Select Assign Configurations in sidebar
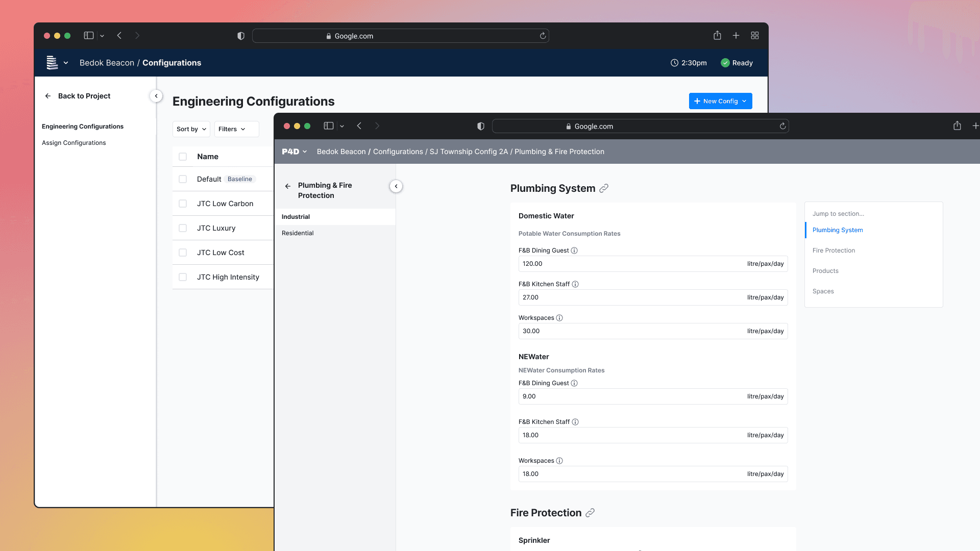The height and width of the screenshot is (551, 980). (x=74, y=143)
